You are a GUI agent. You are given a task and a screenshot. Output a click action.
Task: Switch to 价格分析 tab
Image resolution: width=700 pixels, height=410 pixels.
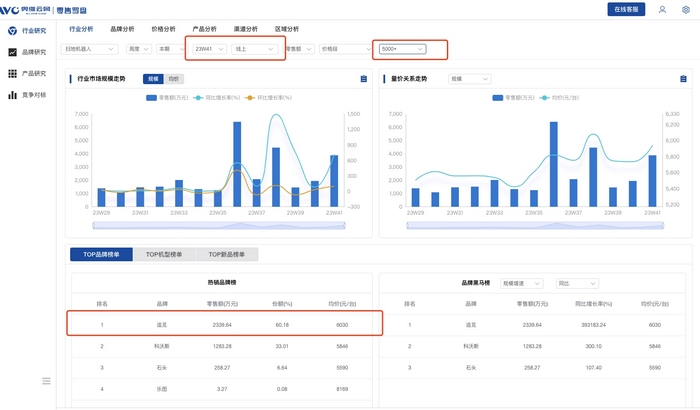click(x=162, y=30)
